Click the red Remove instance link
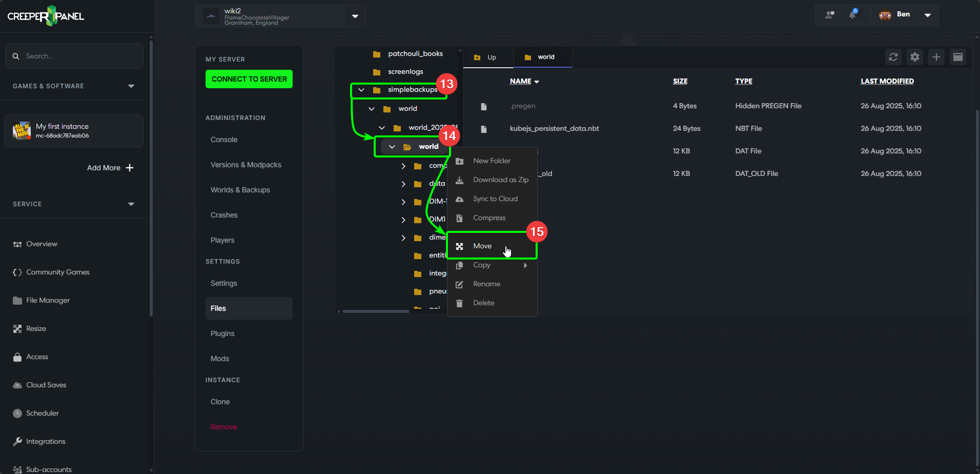Image resolution: width=980 pixels, height=474 pixels. click(x=223, y=427)
